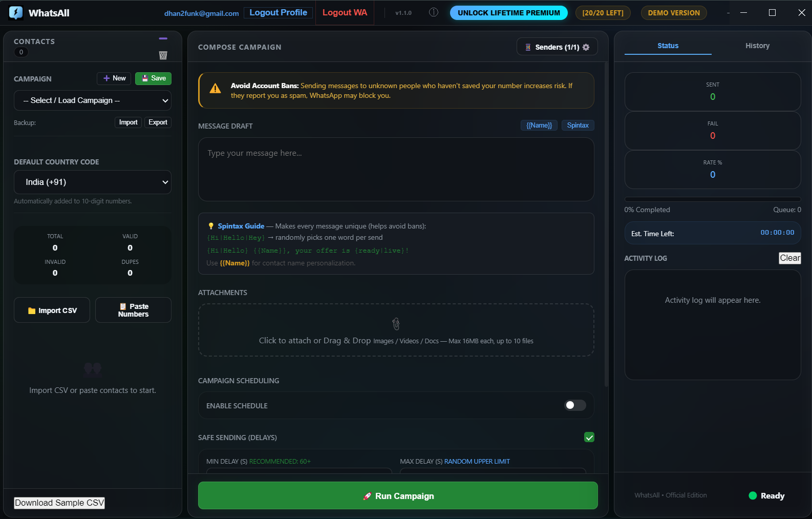Click the attachments drag and drop zone
Image resolution: width=812 pixels, height=519 pixels.
pos(396,330)
